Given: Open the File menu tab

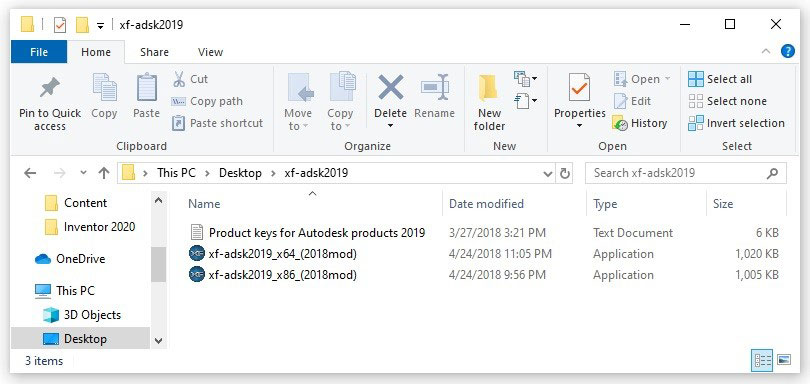Looking at the screenshot, I should 39,52.
